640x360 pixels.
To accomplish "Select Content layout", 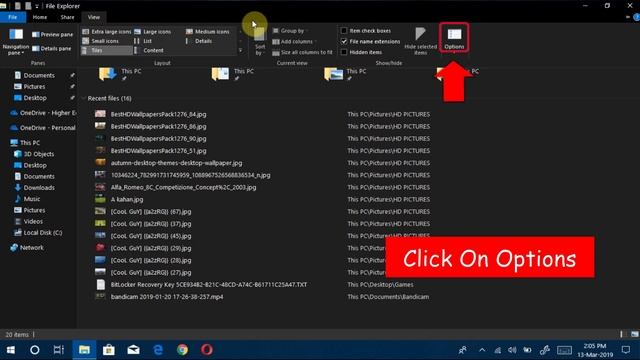I will pos(149,50).
